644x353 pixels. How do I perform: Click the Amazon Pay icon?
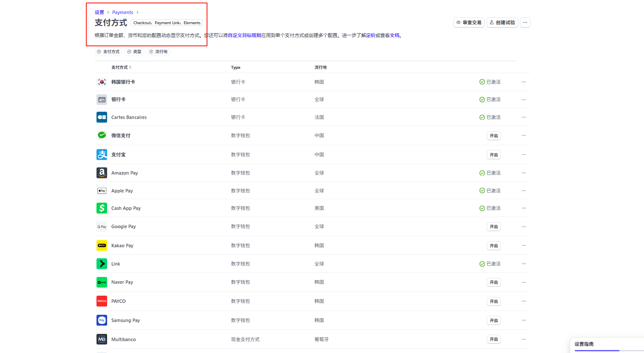(102, 172)
